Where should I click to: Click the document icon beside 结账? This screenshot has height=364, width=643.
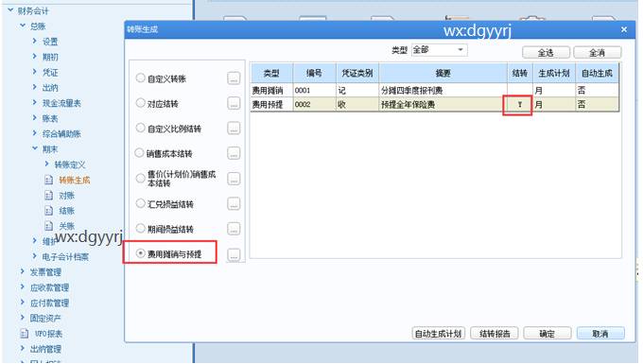click(49, 211)
